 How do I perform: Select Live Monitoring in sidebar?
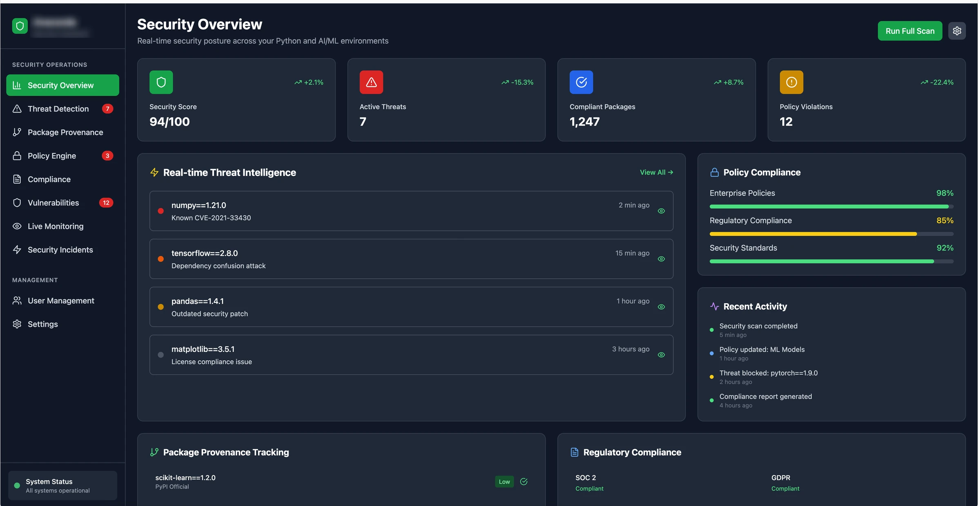coord(62,226)
